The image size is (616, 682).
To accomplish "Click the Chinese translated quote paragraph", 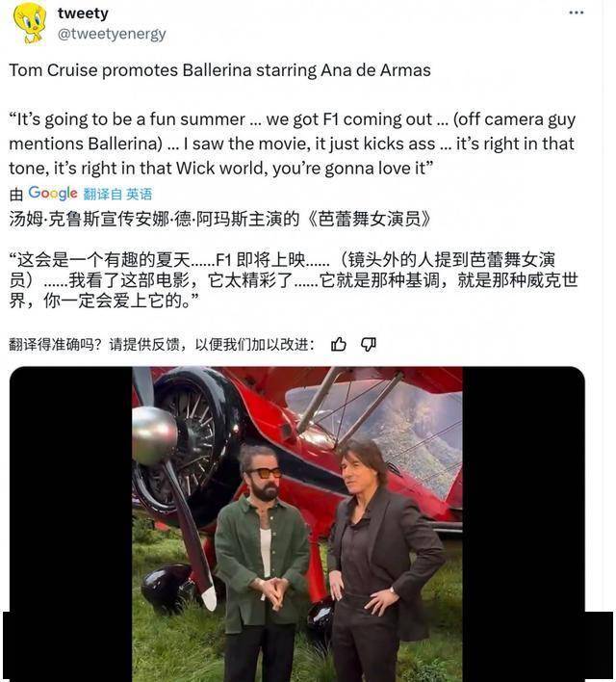I will 294,279.
